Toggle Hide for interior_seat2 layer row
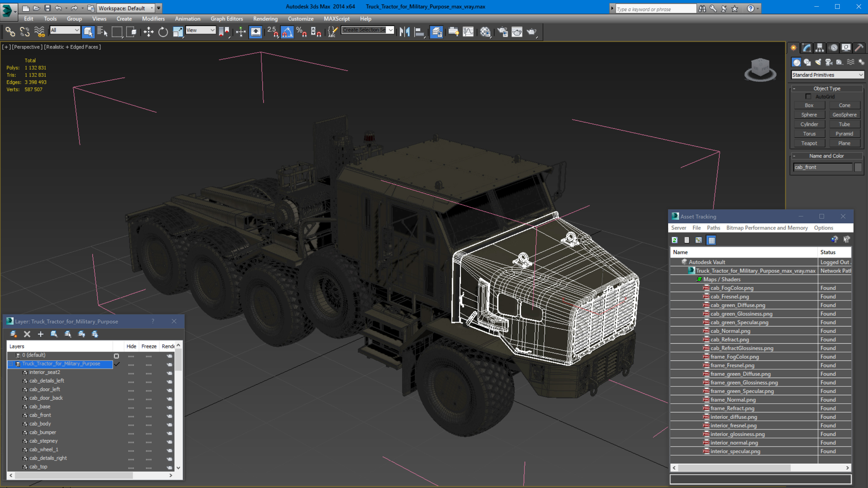 click(x=131, y=373)
